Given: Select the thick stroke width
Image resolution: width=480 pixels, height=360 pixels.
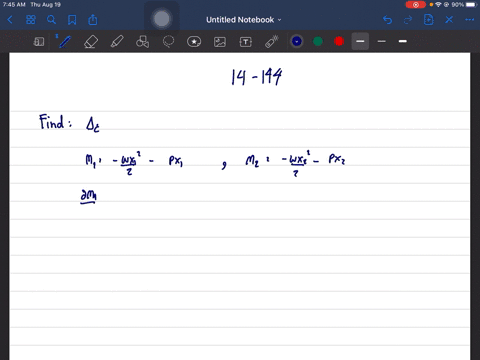Looking at the screenshot, I should pyautogui.click(x=403, y=41).
